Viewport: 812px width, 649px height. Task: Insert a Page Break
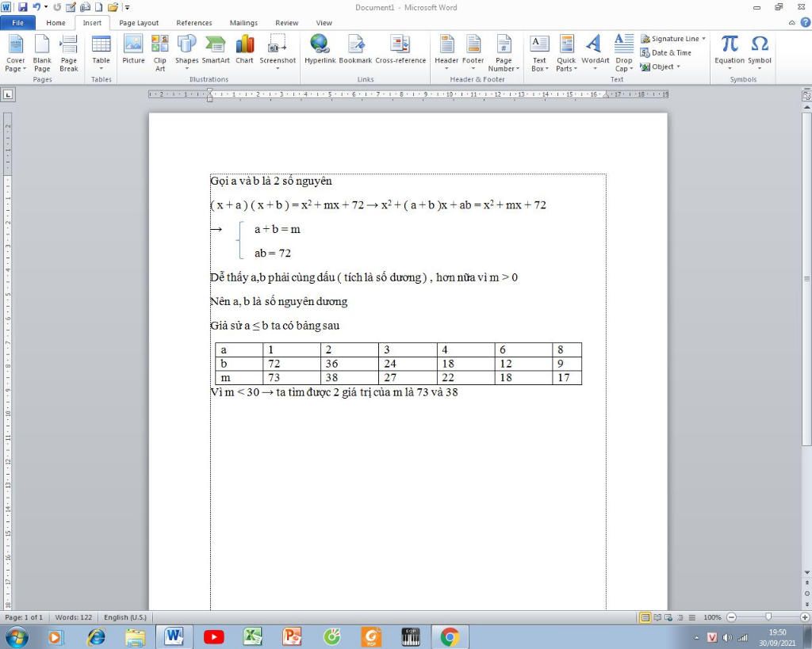[68, 53]
